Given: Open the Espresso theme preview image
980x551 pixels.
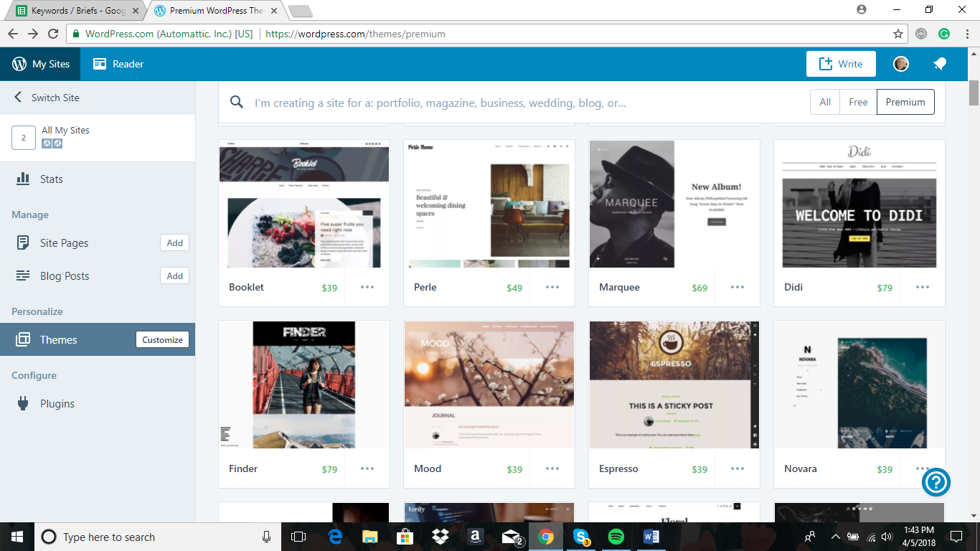Looking at the screenshot, I should point(674,385).
